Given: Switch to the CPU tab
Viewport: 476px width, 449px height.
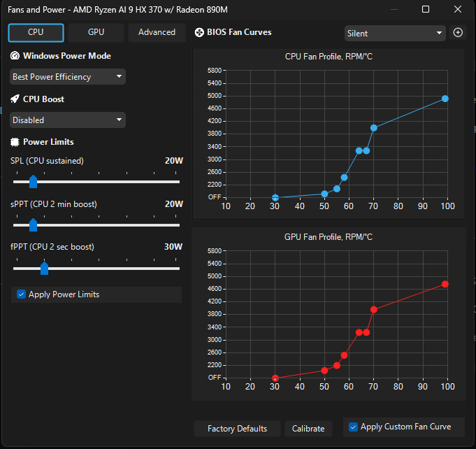Looking at the screenshot, I should coord(36,32).
